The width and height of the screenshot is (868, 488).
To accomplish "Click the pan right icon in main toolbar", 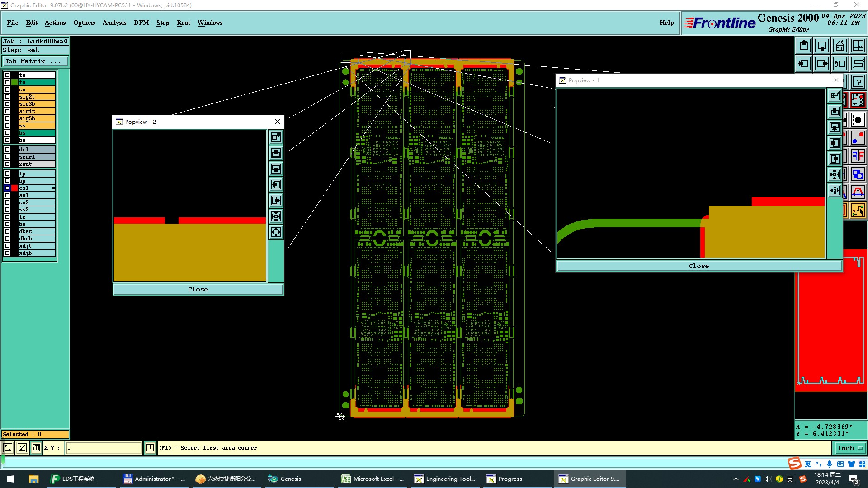I will click(822, 64).
